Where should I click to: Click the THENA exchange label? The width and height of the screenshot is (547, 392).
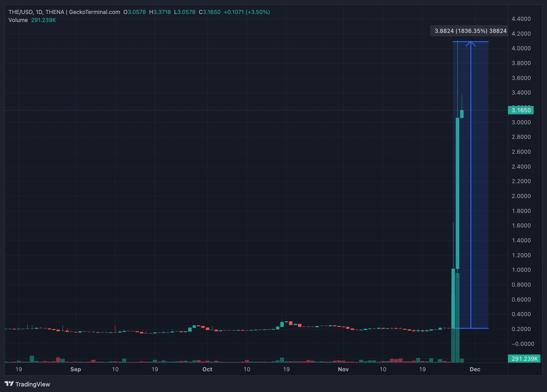(x=56, y=12)
